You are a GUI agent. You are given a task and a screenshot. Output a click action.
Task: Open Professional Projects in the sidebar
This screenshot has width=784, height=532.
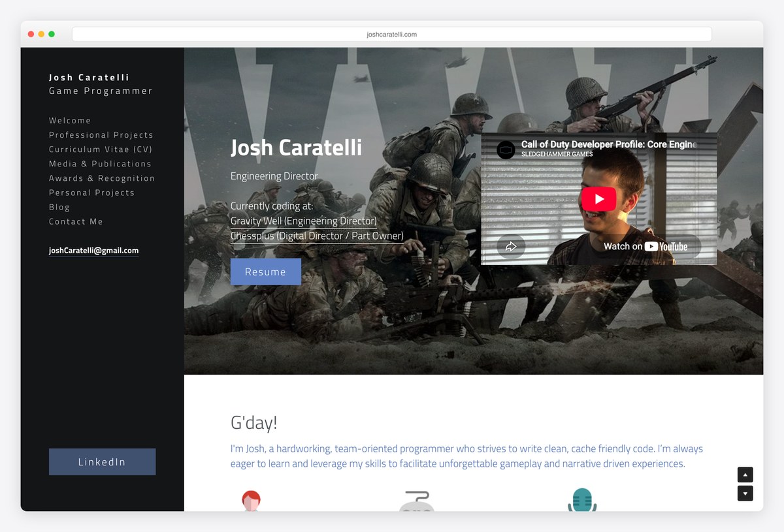[101, 135]
